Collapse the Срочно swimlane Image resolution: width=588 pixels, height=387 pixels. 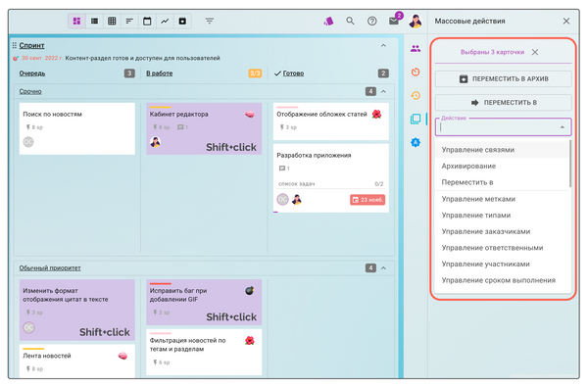pyautogui.click(x=383, y=91)
